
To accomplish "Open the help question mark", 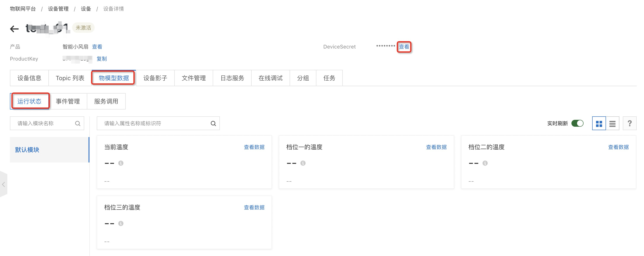I will click(629, 123).
